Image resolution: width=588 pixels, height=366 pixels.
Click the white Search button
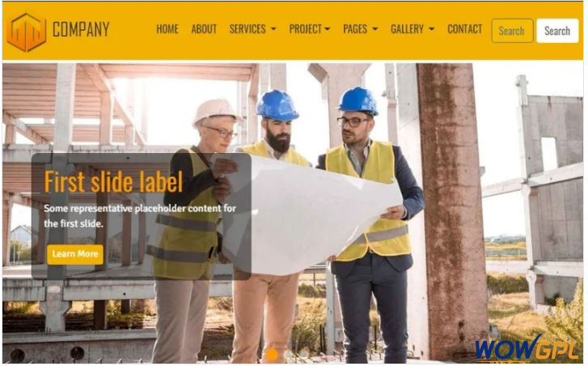click(557, 31)
